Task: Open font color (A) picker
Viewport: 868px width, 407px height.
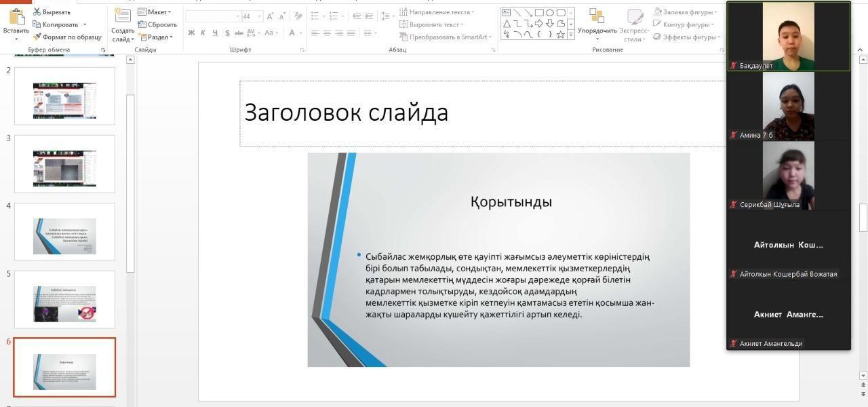Action: [x=292, y=33]
